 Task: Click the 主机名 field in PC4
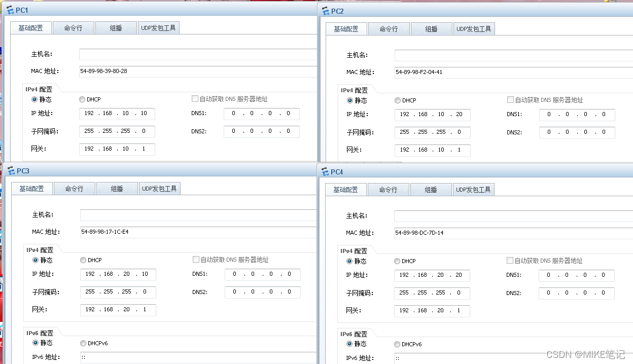click(x=513, y=216)
